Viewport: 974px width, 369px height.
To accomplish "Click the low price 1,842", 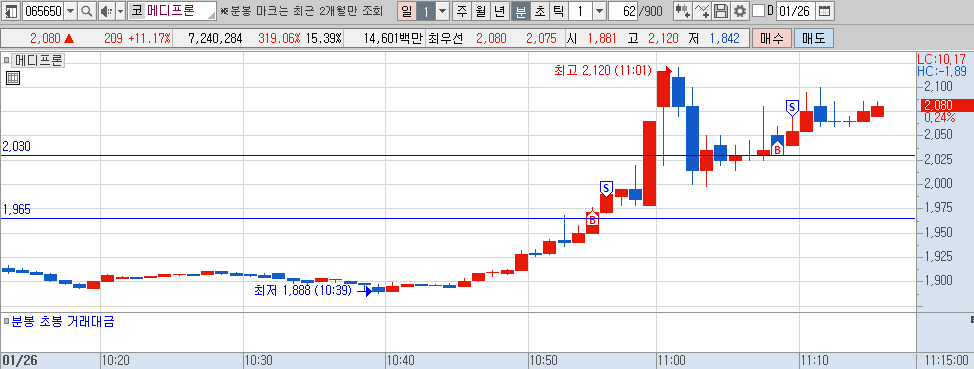I will 724,39.
